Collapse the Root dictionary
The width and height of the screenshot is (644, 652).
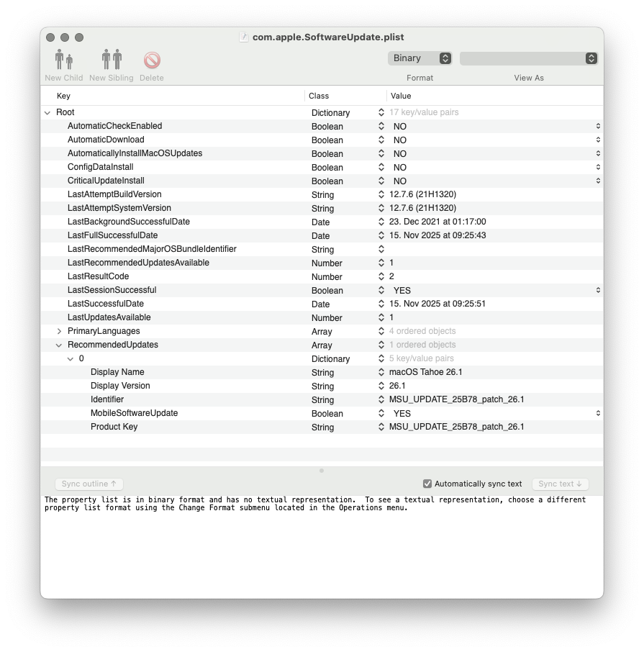48,112
